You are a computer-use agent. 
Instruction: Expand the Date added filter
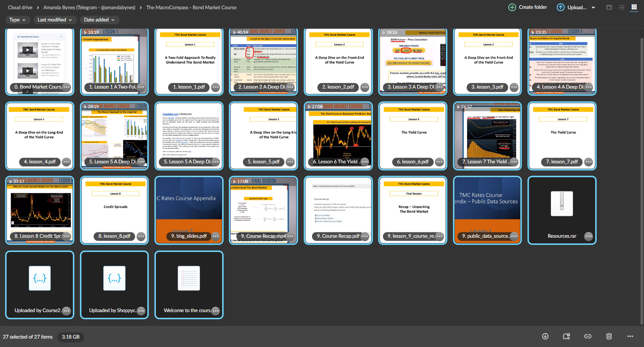click(x=99, y=20)
